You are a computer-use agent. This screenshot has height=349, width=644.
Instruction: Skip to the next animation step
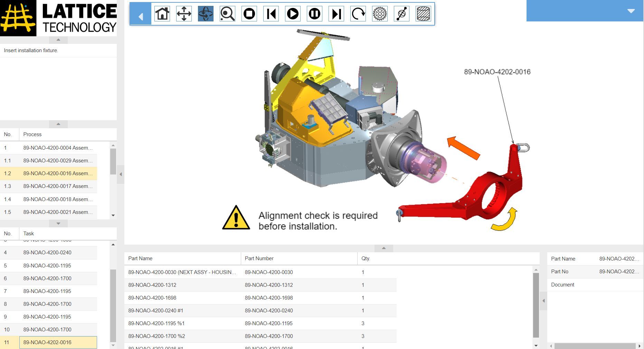tap(336, 14)
